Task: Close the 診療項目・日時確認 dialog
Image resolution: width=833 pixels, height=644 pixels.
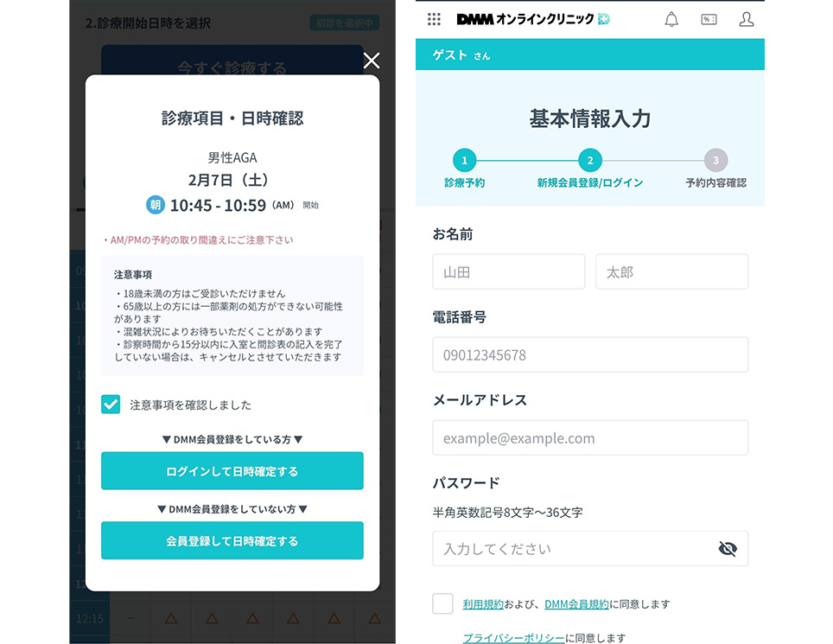Action: point(372,61)
